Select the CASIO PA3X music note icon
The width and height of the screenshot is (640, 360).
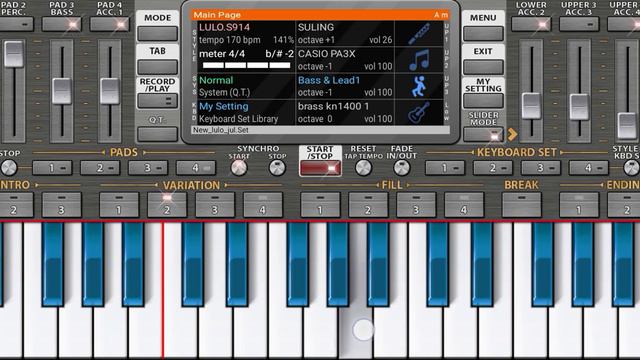pos(419,60)
